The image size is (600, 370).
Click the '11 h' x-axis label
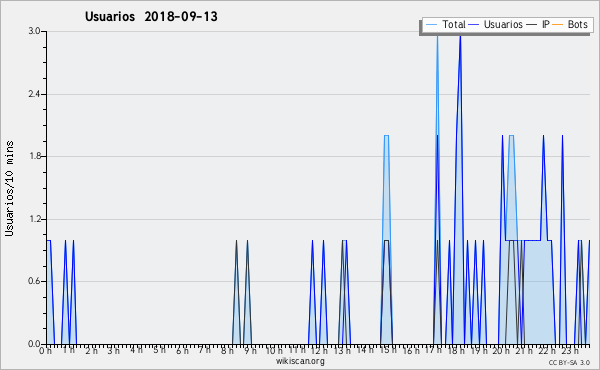297,350
